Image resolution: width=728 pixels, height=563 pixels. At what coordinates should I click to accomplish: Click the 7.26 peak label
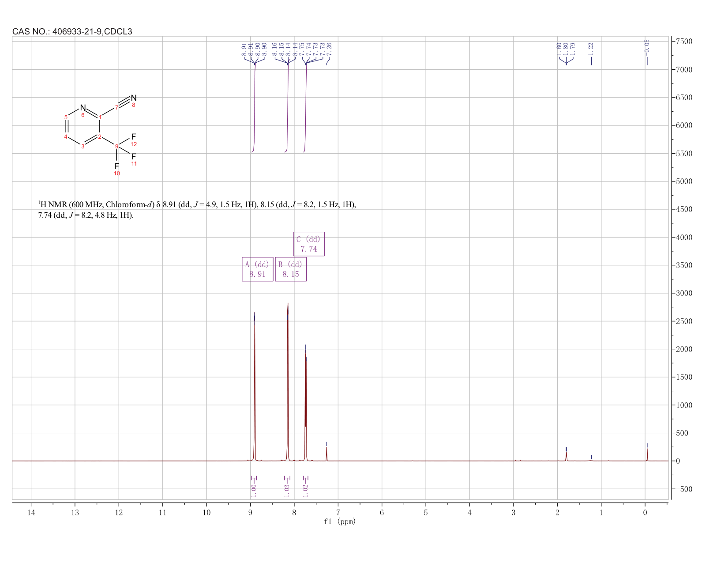[x=329, y=49]
